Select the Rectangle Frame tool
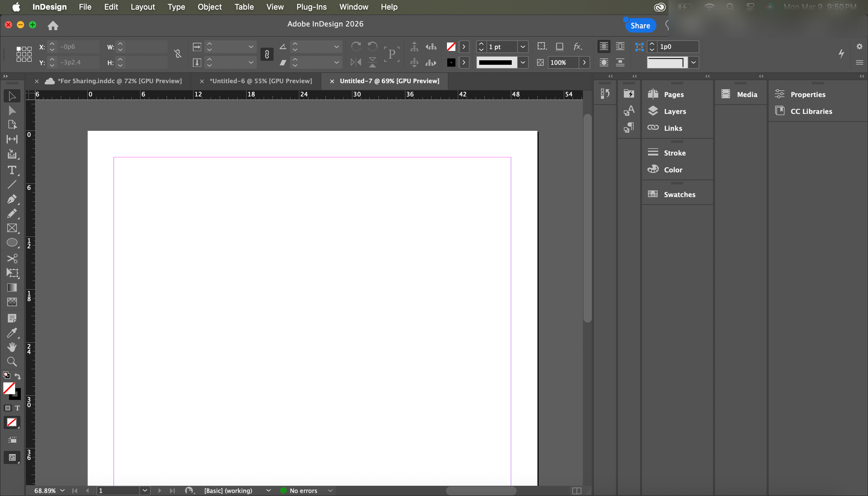 click(x=12, y=228)
